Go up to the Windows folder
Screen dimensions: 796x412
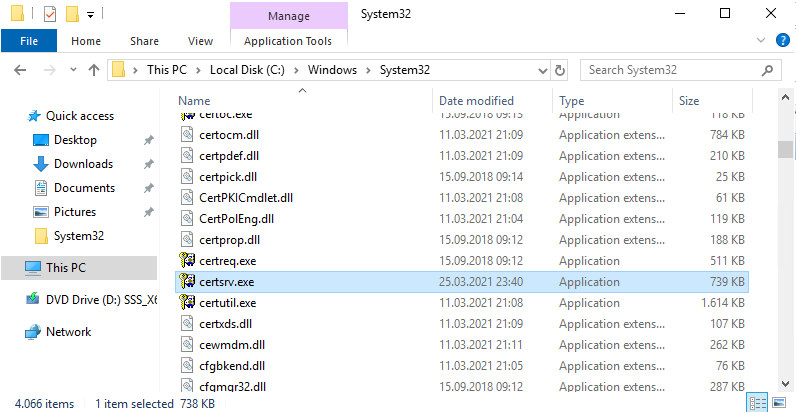pos(94,70)
